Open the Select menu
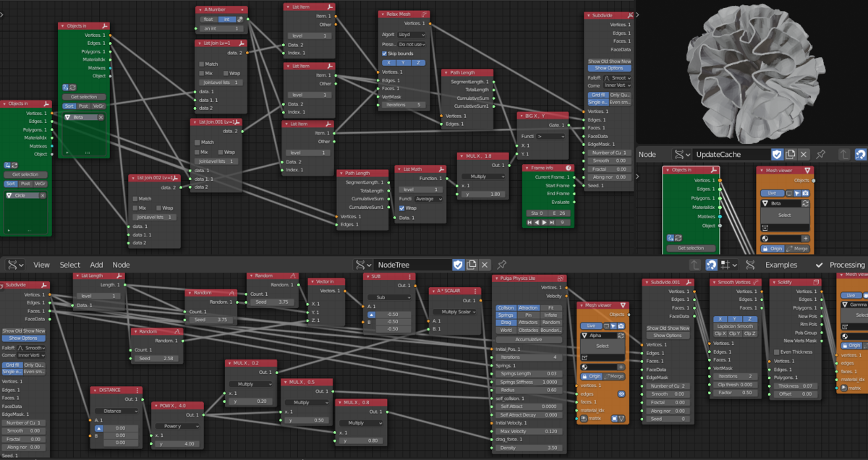The image size is (868, 460). (x=70, y=265)
